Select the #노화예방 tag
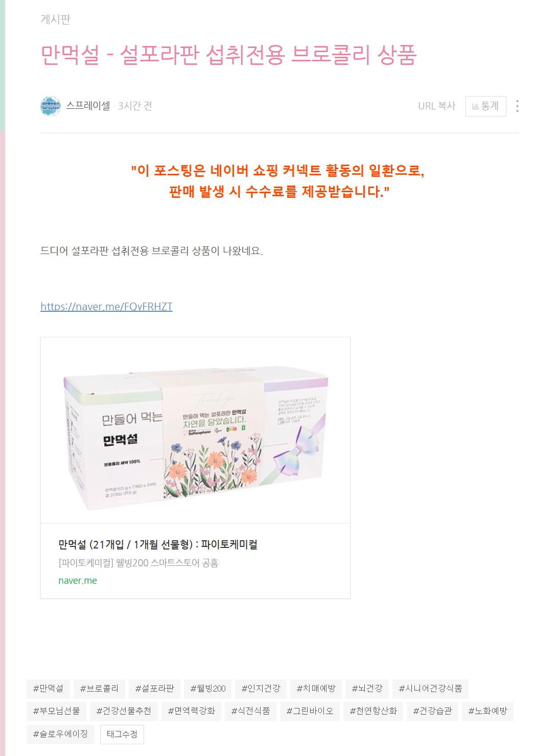Image resolution: width=537 pixels, height=756 pixels. tap(487, 711)
